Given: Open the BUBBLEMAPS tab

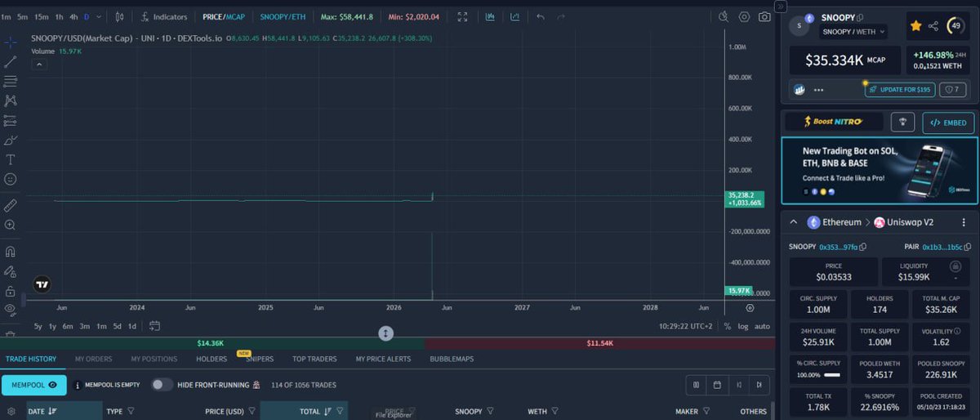Looking at the screenshot, I should [x=452, y=359].
